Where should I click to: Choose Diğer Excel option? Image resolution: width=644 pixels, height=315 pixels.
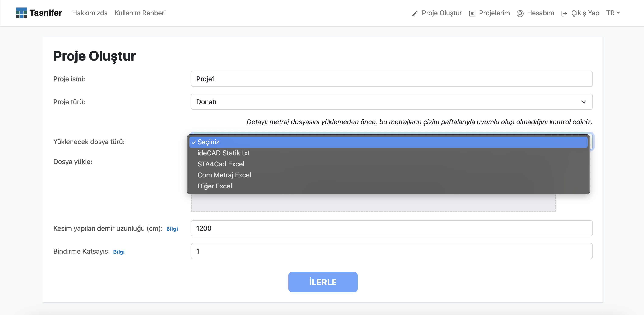pyautogui.click(x=388, y=186)
